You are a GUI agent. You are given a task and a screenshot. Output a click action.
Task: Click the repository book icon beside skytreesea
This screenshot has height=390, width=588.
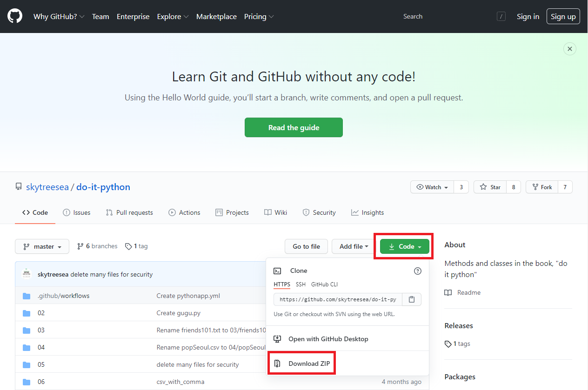(x=19, y=187)
